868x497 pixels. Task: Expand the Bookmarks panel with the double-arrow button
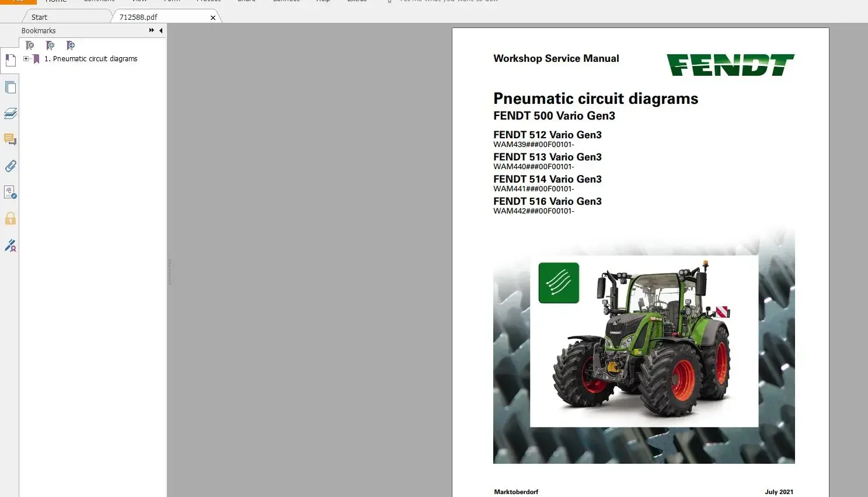click(152, 30)
